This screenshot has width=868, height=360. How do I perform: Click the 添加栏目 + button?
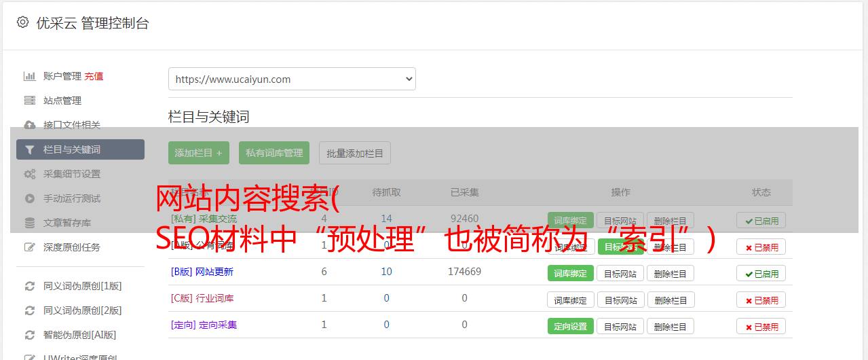199,153
